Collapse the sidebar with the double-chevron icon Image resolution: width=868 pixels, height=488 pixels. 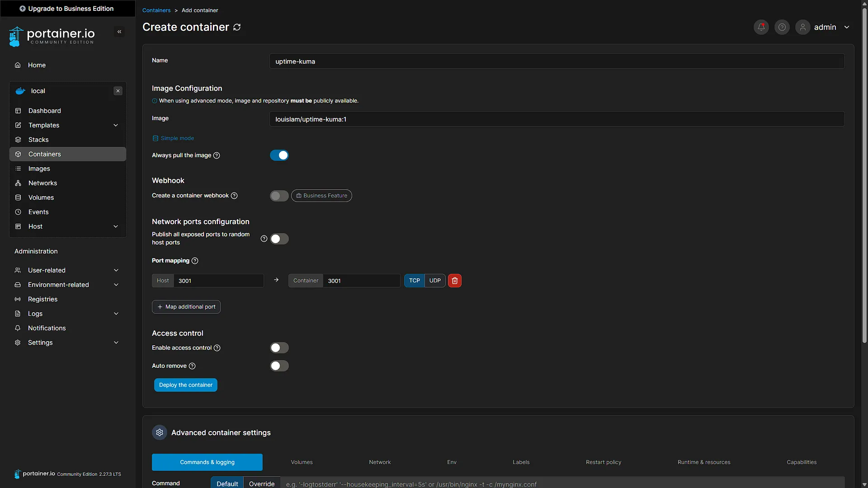pos(119,32)
